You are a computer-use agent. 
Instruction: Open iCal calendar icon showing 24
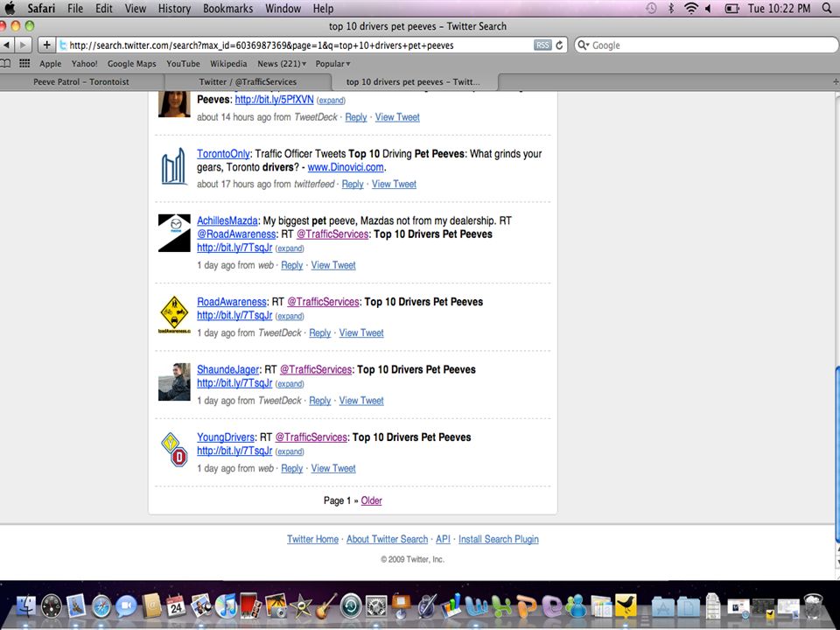pyautogui.click(x=176, y=606)
